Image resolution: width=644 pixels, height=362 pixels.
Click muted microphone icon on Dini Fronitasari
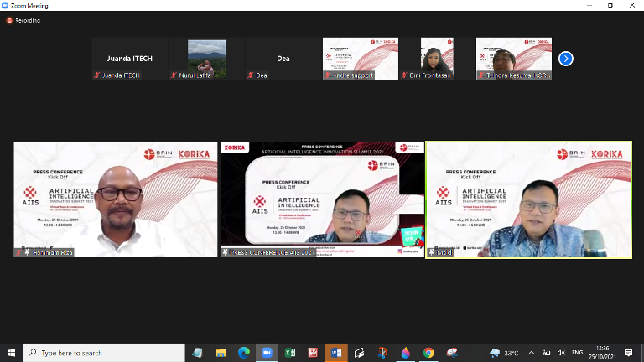point(404,75)
